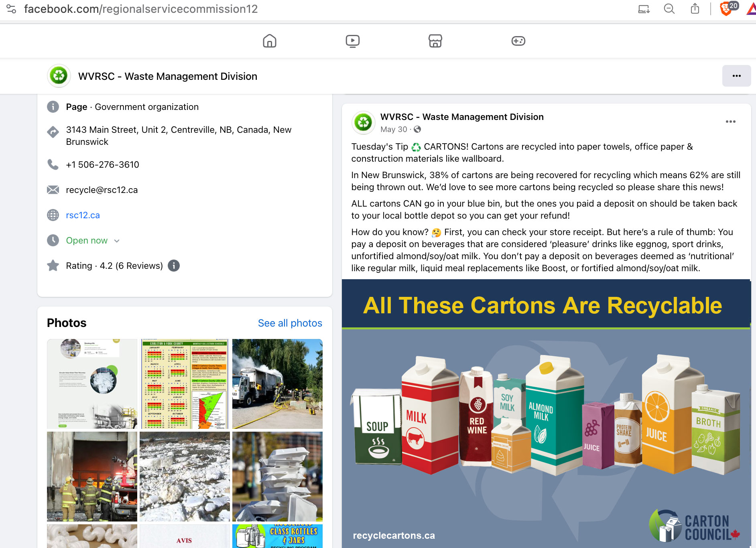Click the address directions icon
The width and height of the screenshot is (756, 548).
tap(53, 132)
